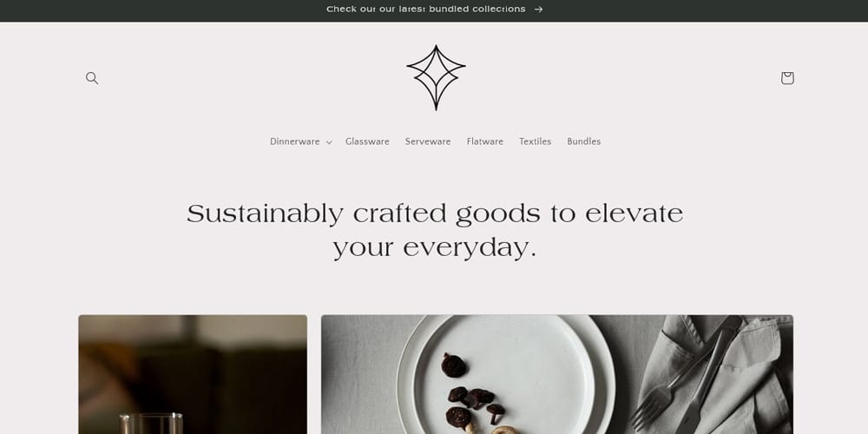Viewport: 868px width, 434px height.
Task: Click the arrow in the announcement bar
Action: click(539, 10)
